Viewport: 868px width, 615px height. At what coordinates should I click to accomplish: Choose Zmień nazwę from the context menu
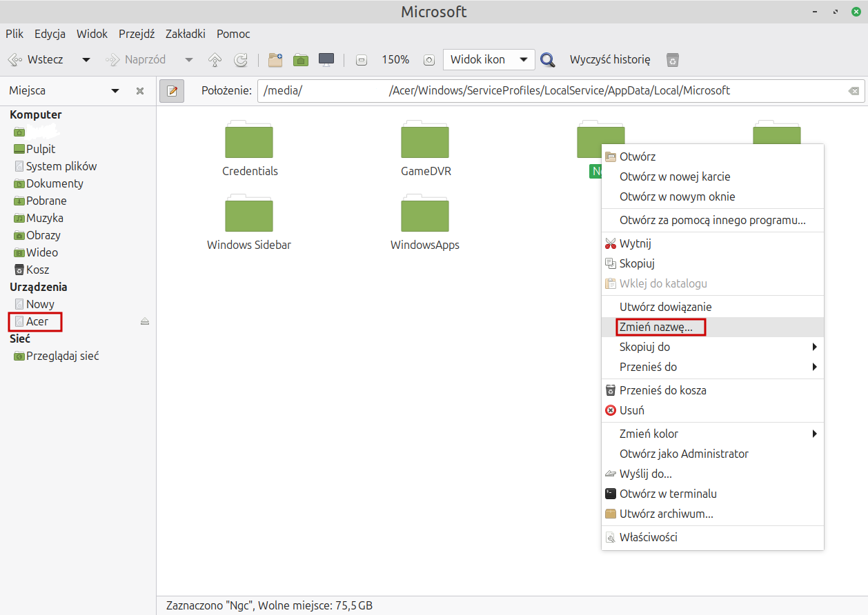tap(713, 327)
